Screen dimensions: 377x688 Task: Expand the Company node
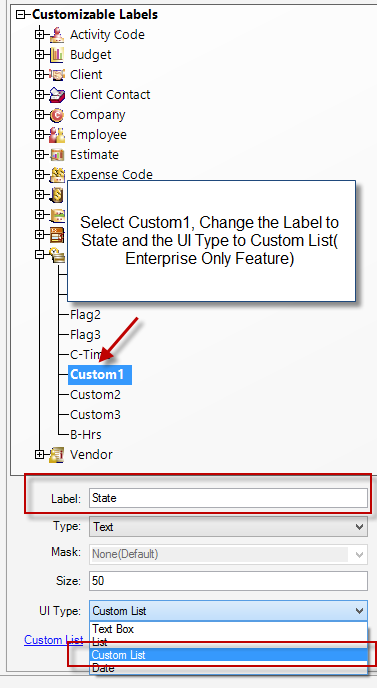tap(39, 115)
